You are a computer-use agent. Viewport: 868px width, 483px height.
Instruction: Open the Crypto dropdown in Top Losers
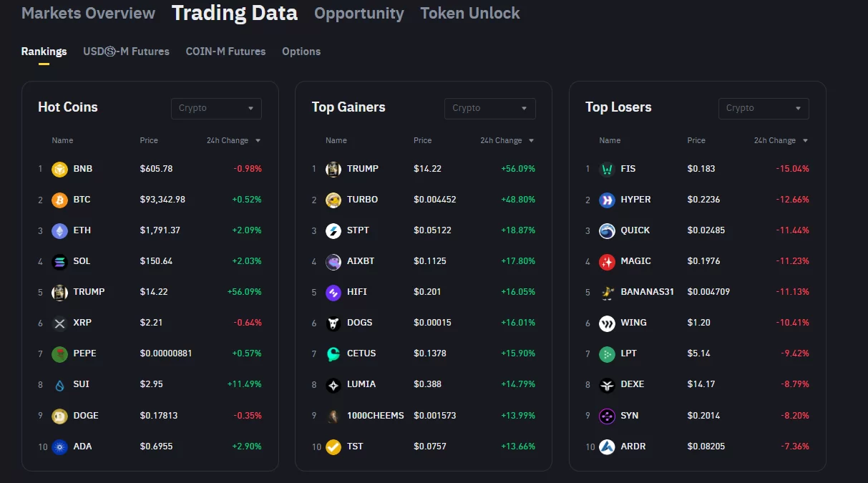[764, 109]
